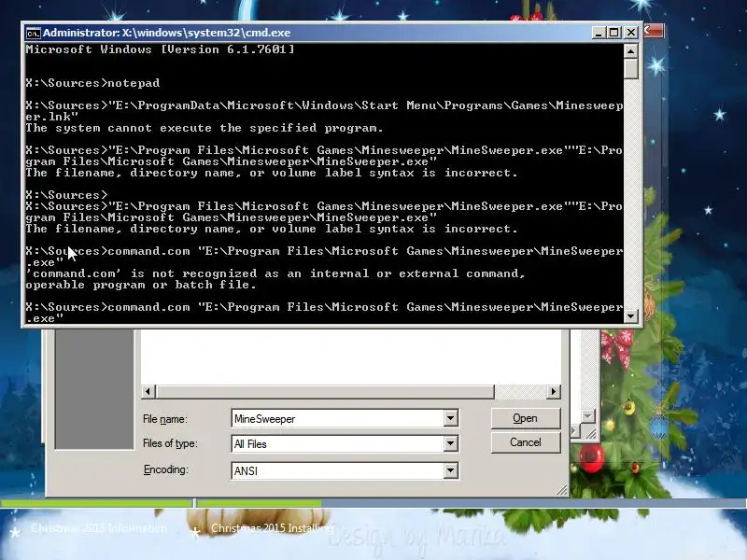Click the gray places bar panel in dialog
This screenshot has width=747, height=560.
tap(95, 389)
